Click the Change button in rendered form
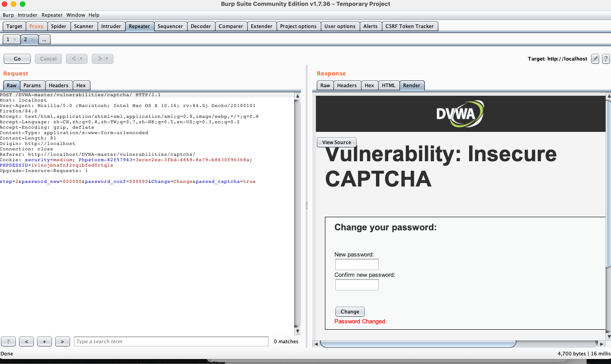 [350, 312]
